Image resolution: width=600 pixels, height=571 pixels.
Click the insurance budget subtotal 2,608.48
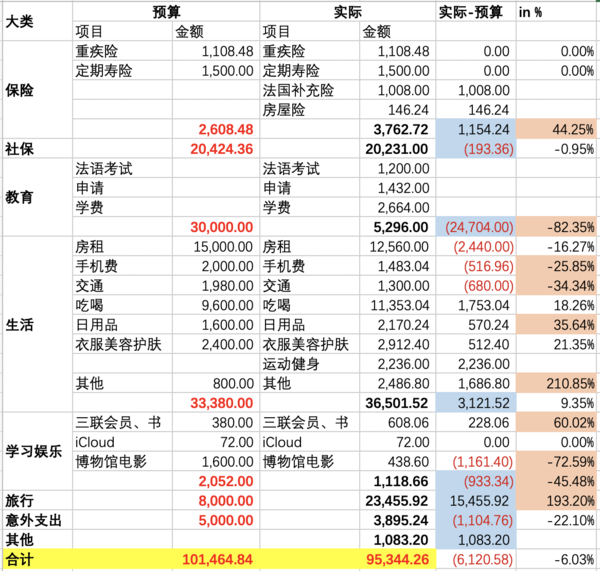[x=216, y=129]
